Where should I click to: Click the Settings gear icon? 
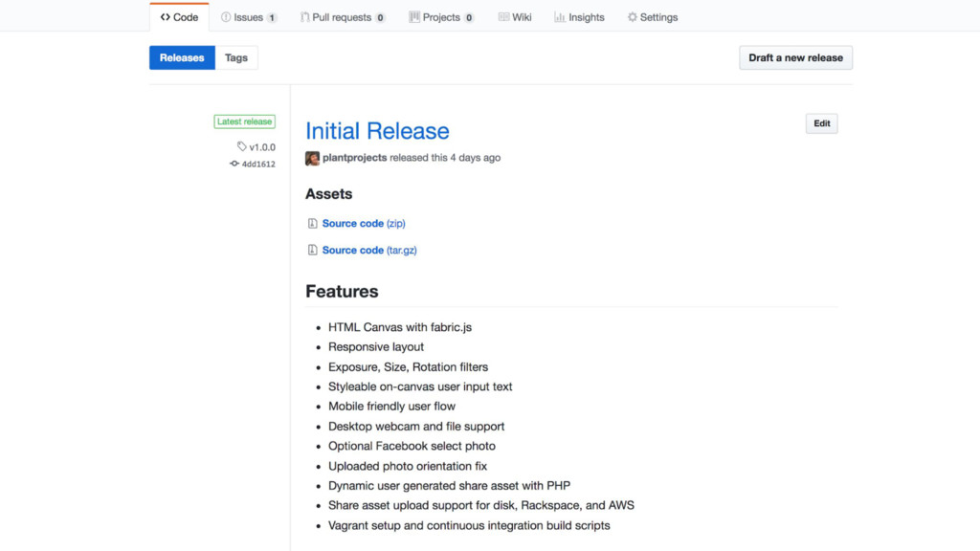[632, 17]
